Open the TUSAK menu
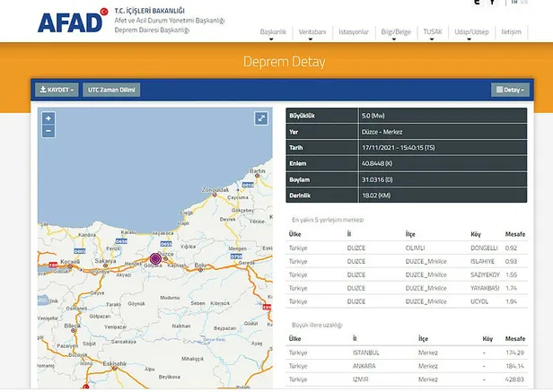The height and width of the screenshot is (392, 553). tap(434, 31)
